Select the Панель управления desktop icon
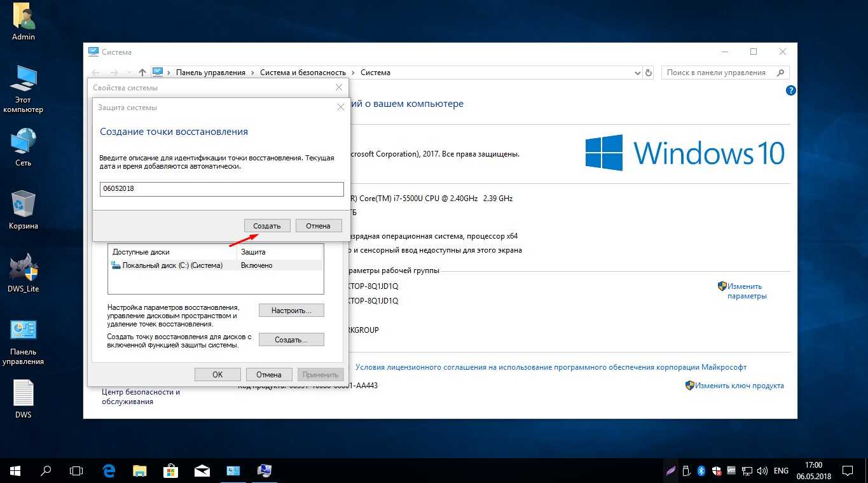Viewport: 868px width, 483px height. tap(24, 342)
